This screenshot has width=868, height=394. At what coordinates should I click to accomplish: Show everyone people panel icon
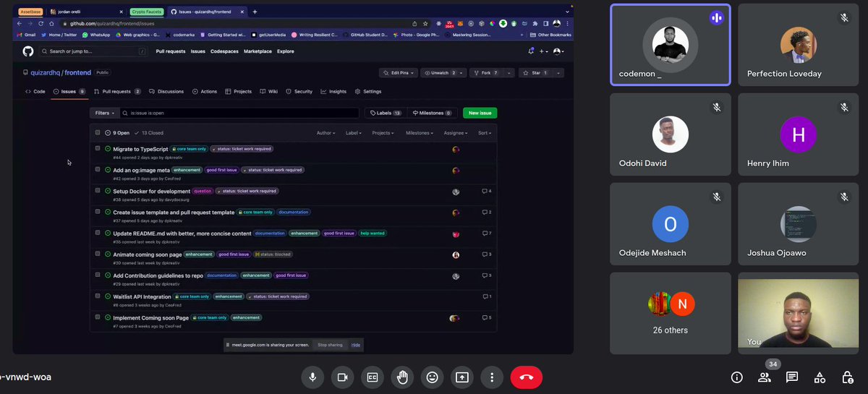[764, 377]
